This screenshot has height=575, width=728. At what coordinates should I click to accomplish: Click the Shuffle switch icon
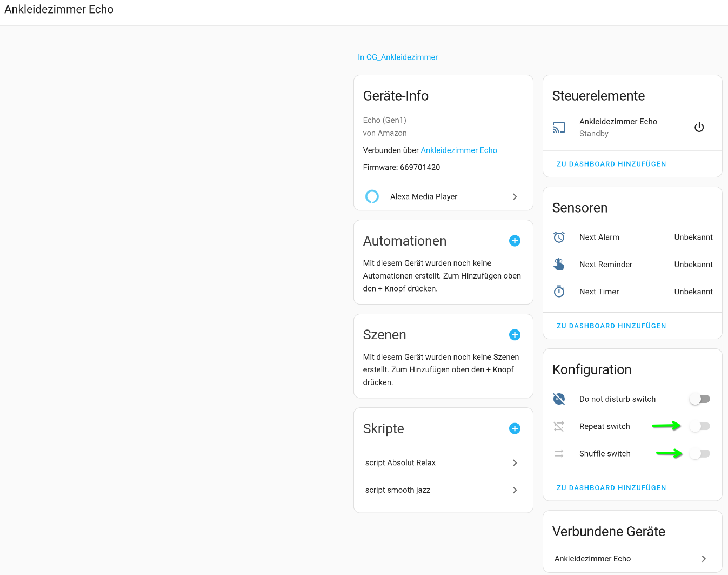559,454
